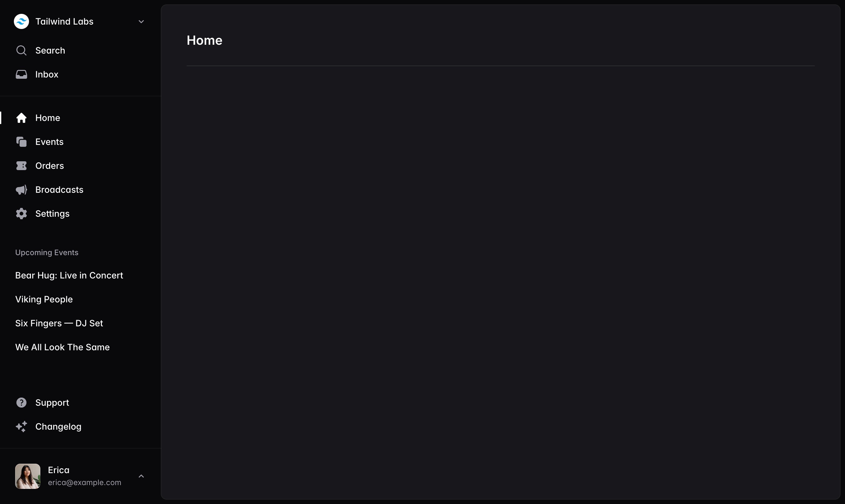Open the Support help icon

(x=21, y=403)
